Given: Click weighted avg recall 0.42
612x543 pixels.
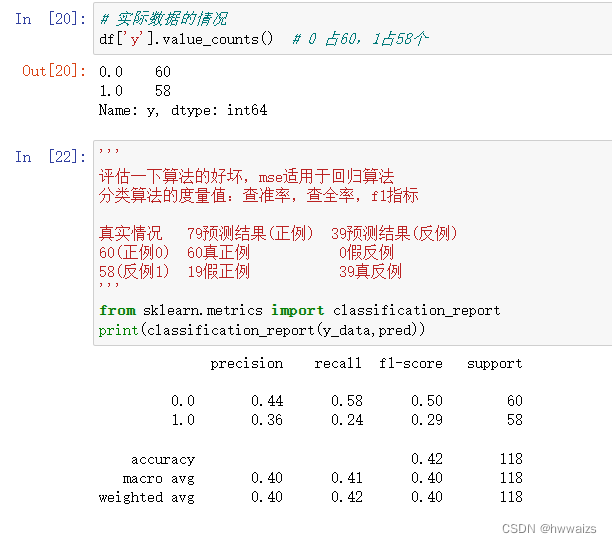Looking at the screenshot, I should coord(347,497).
